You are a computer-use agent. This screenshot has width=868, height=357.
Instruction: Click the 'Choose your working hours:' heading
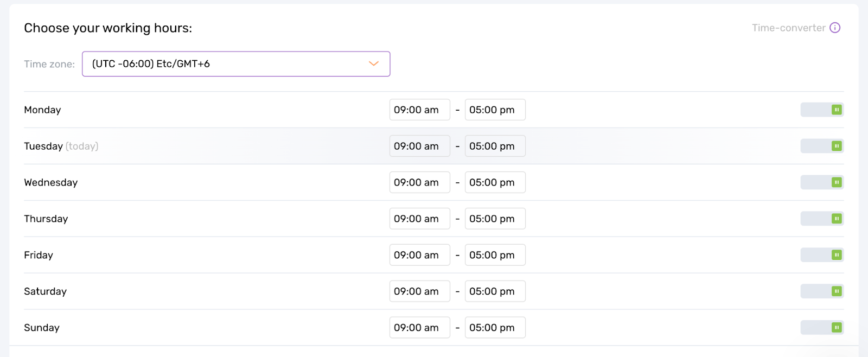[x=108, y=28]
